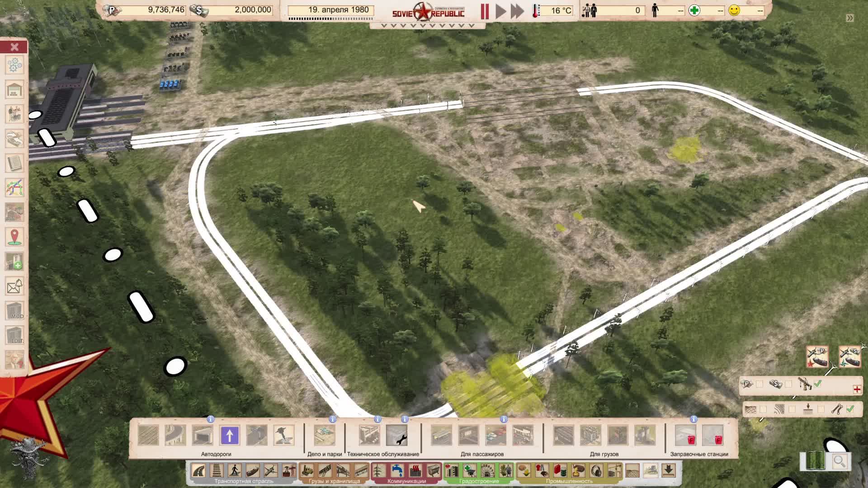Open the aircraft category in Транспортная отрасль
Screen dimensions: 868x488
pyautogui.click(x=270, y=471)
